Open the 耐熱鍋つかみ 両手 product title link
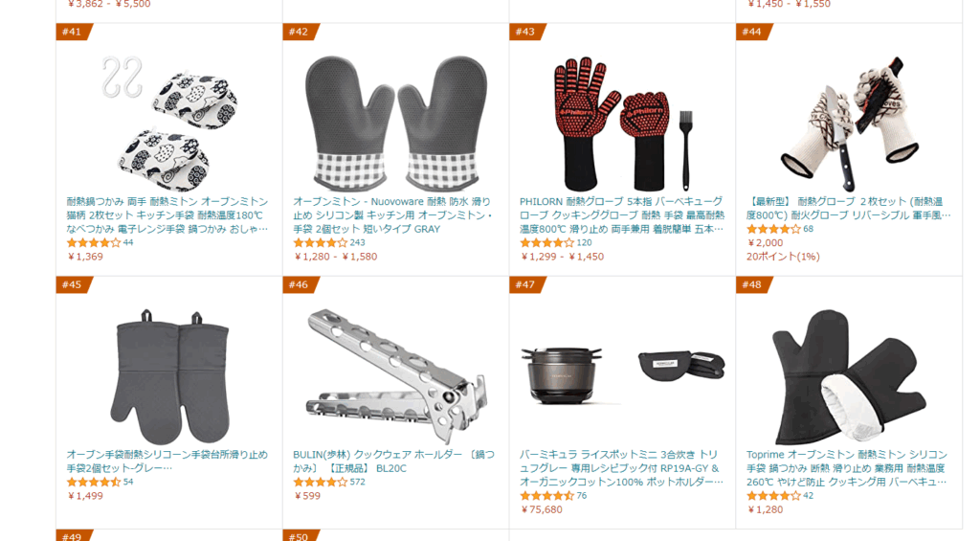 pos(167,215)
